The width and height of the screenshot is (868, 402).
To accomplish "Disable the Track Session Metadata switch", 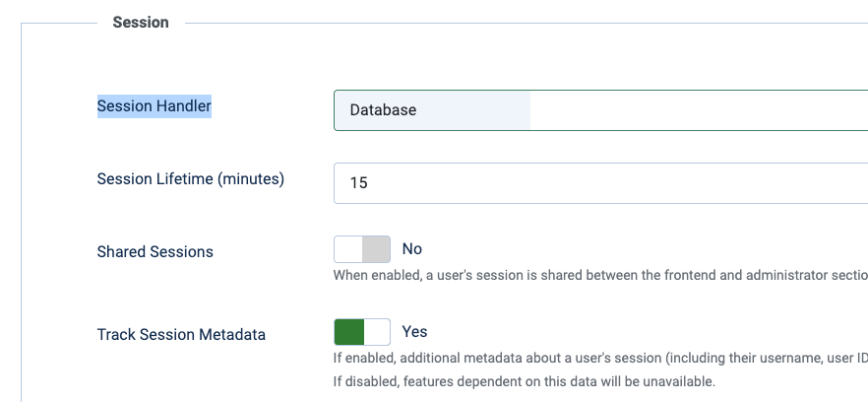I will 362,332.
